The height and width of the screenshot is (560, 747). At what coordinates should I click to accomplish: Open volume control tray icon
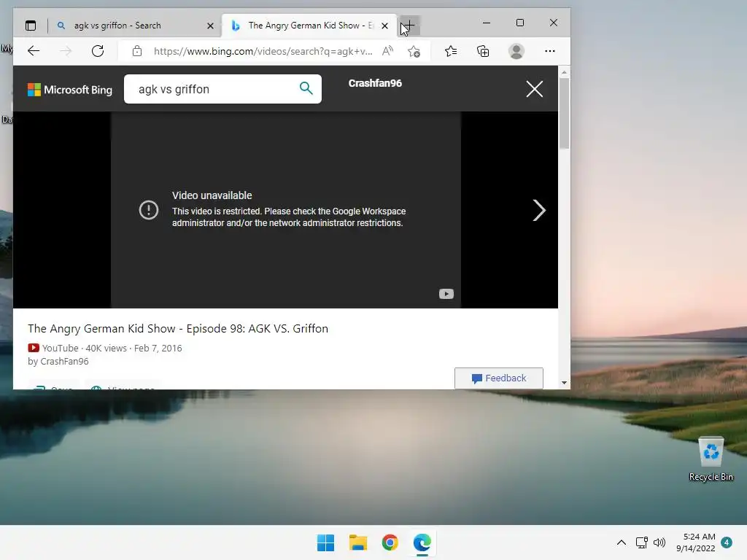pos(659,542)
